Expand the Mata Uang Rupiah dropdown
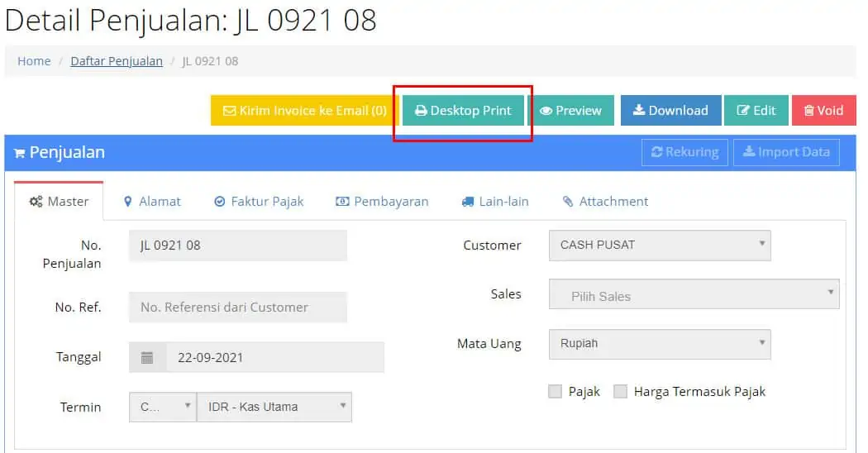 pos(660,344)
